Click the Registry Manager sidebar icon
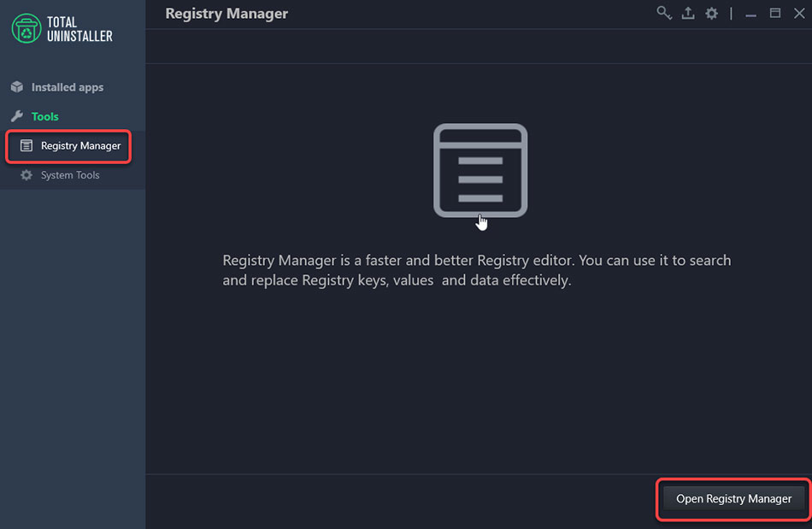Screen dimensions: 812x529 [x=26, y=145]
